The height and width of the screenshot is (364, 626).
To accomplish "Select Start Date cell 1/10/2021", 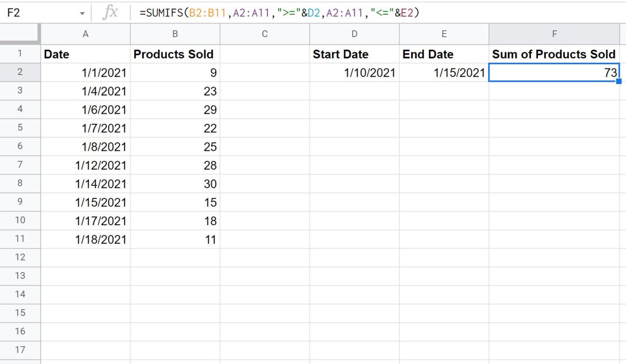I will point(354,72).
